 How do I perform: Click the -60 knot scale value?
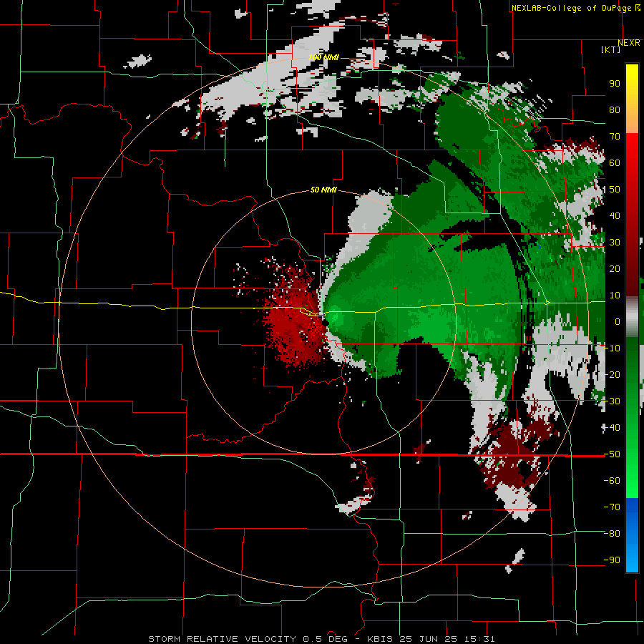click(x=613, y=481)
